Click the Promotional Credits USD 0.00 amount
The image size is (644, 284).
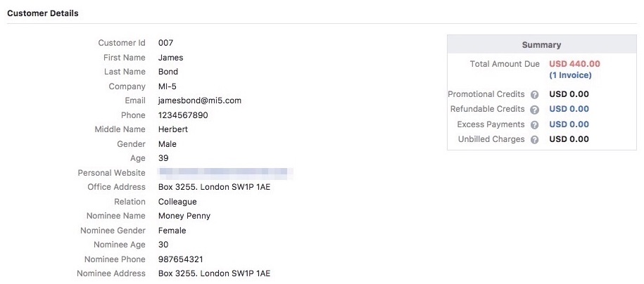[x=569, y=94]
